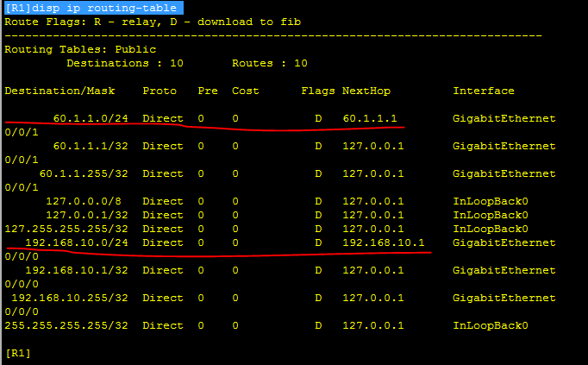Click Direct protocol in the 60.1.1.1/32 row
The width and height of the screenshot is (588, 365).
pyautogui.click(x=163, y=146)
